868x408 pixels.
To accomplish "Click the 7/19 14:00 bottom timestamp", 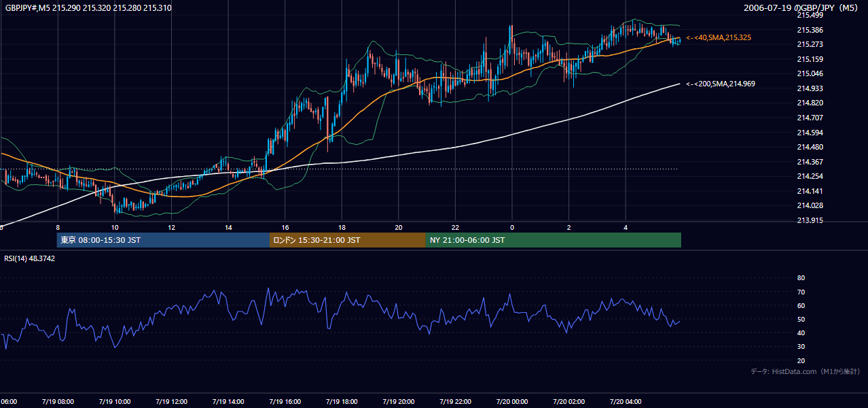I will [228, 401].
